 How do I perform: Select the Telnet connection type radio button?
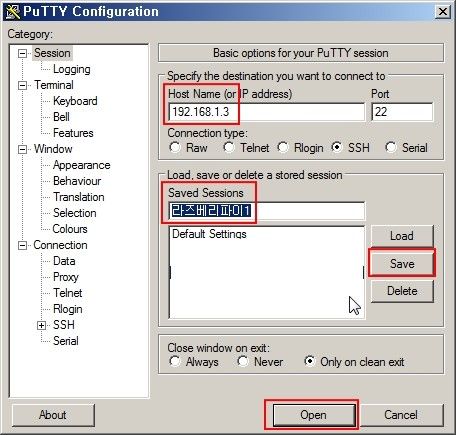[x=229, y=147]
